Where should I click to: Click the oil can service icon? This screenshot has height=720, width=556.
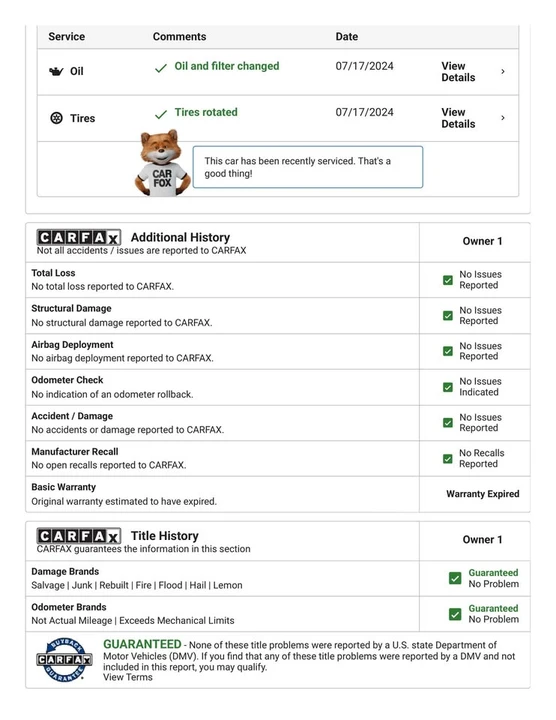tap(56, 71)
